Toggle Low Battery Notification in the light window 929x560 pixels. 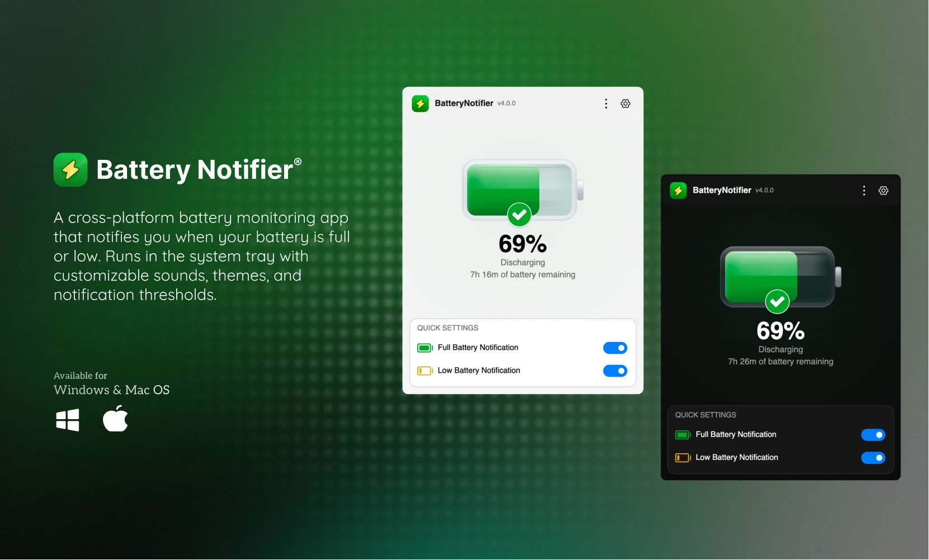click(x=615, y=371)
